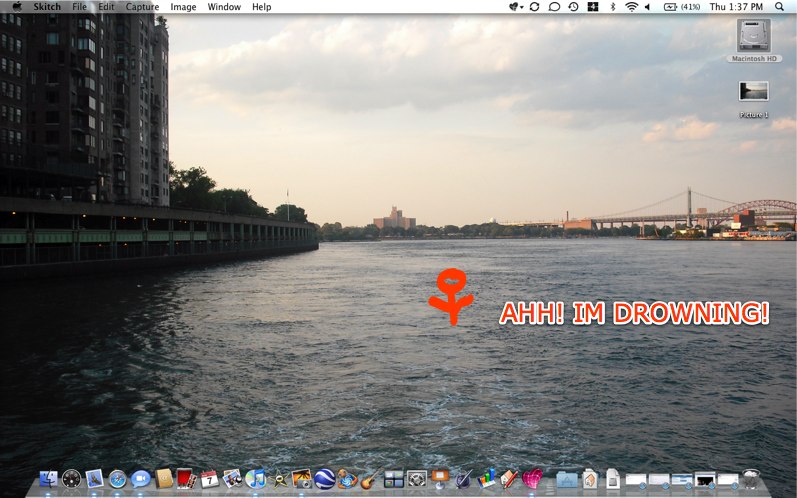Viewport: 797px width, 498px height.
Task: Click the clock showing Thu 1:37 PM
Action: (736, 7)
